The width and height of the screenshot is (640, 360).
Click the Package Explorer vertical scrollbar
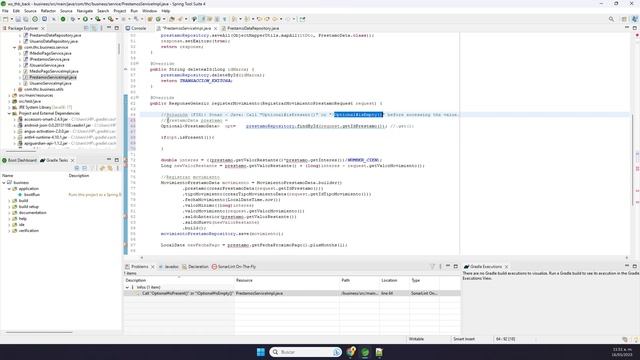click(119, 49)
